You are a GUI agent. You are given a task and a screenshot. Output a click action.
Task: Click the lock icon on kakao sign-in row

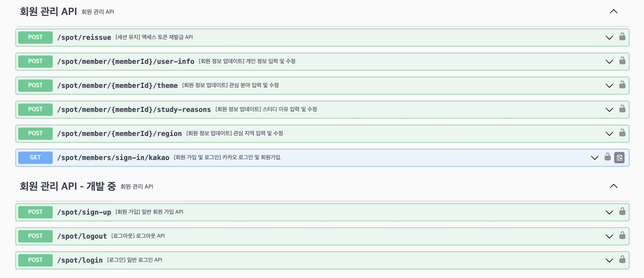tap(607, 157)
